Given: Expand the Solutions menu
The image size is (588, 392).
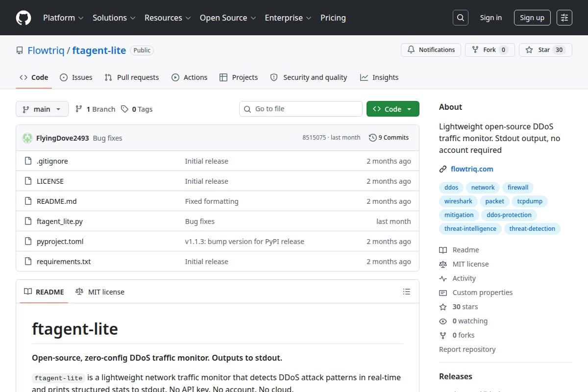Looking at the screenshot, I should 113,18.
